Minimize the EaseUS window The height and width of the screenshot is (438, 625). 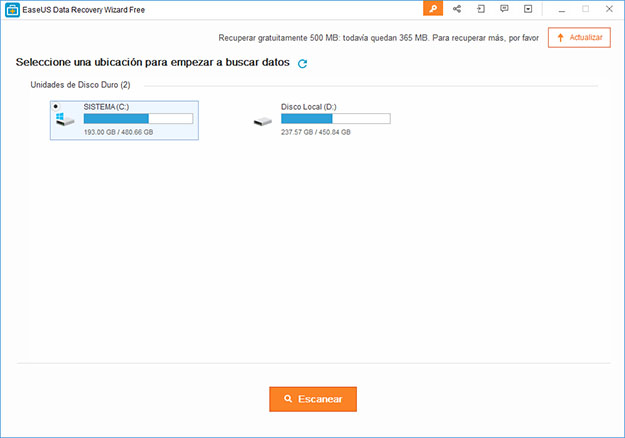562,9
